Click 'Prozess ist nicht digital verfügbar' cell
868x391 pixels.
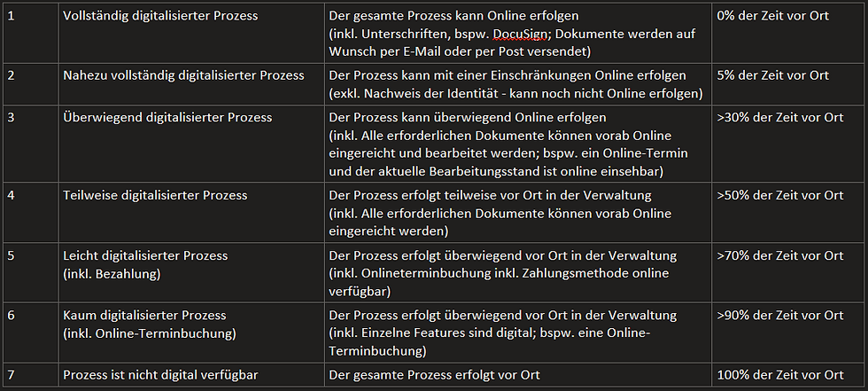[160, 375]
